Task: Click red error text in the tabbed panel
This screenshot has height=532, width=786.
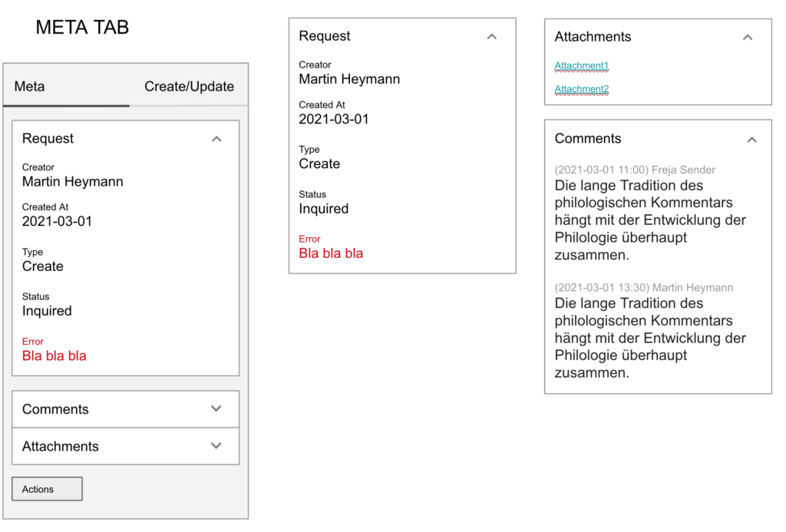Action: pyautogui.click(x=54, y=356)
